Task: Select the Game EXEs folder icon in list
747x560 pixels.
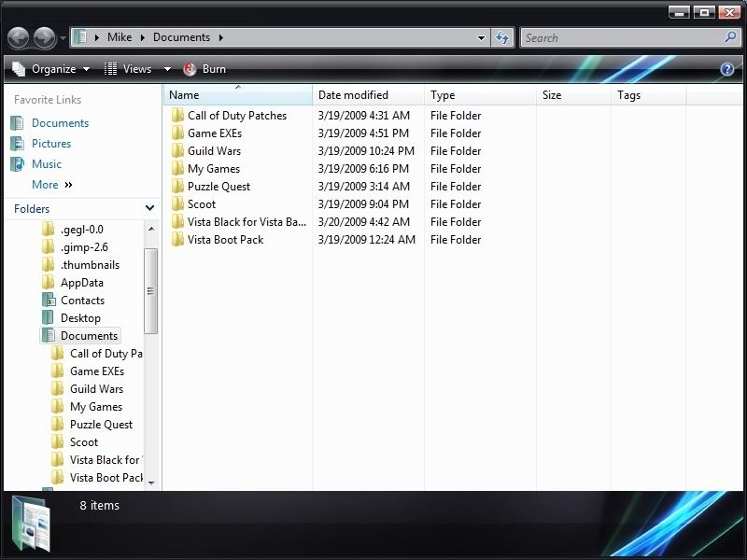Action: coord(177,133)
